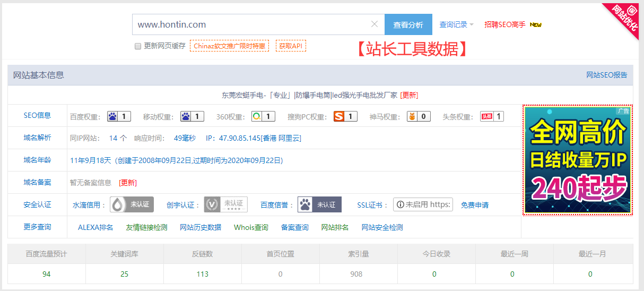Click the 360 weight circle icon
644x291 pixels.
(x=257, y=116)
